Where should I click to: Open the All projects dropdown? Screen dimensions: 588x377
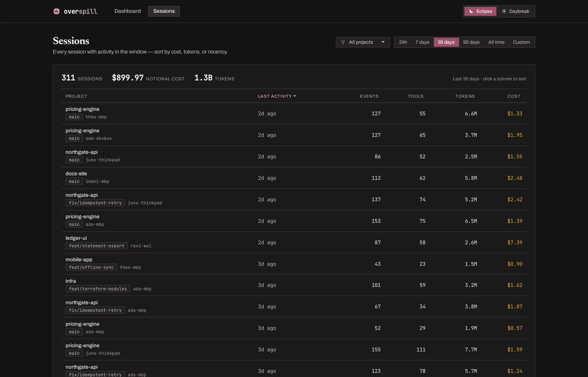363,42
